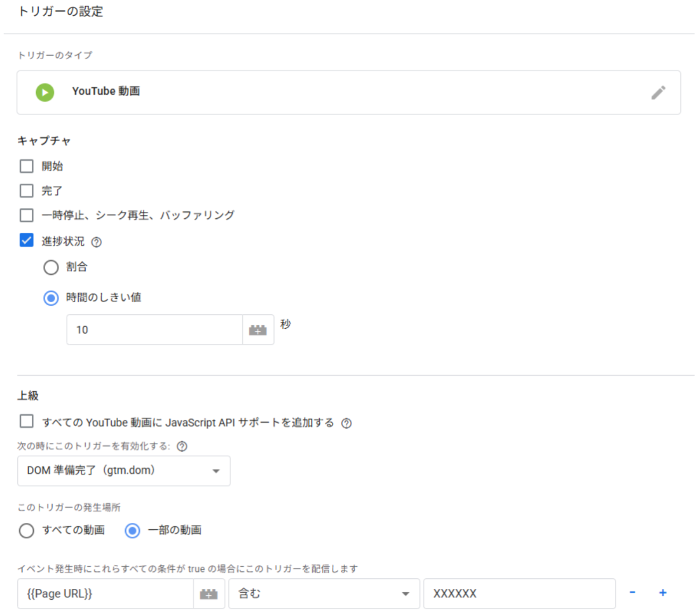This screenshot has height=616, width=695.
Task: Click the pencil edit icon for trigger type
Action: tap(658, 93)
